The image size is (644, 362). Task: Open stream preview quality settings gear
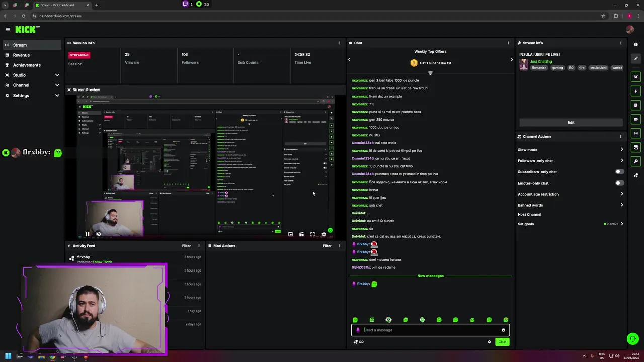click(x=324, y=234)
